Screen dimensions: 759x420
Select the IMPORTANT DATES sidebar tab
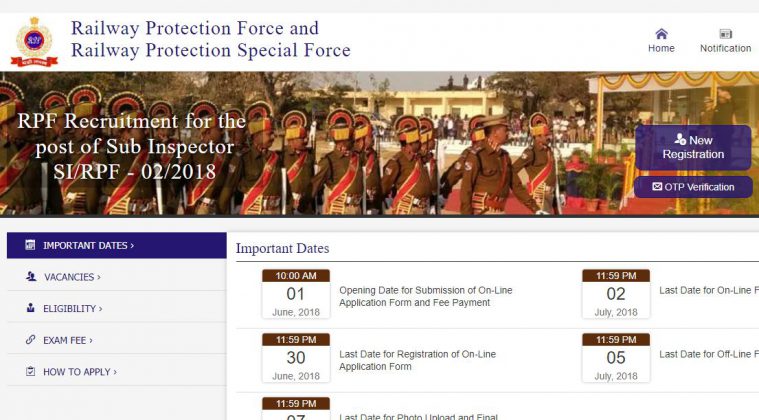(117, 245)
